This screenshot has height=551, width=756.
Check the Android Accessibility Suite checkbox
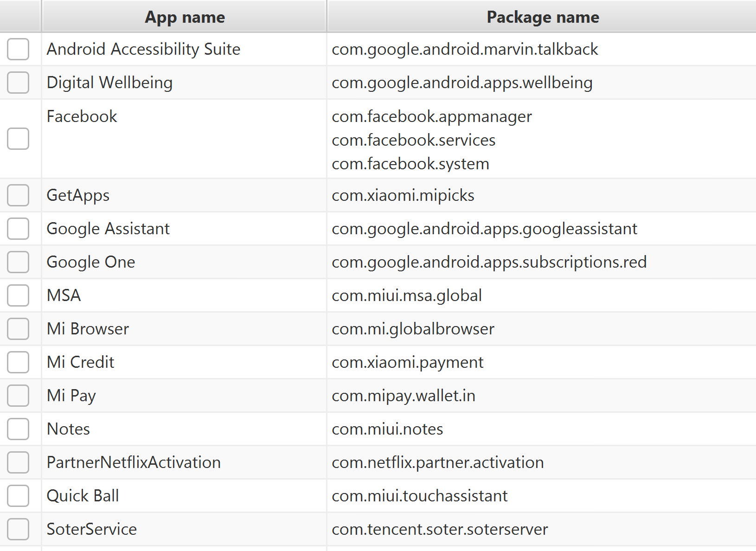point(18,49)
